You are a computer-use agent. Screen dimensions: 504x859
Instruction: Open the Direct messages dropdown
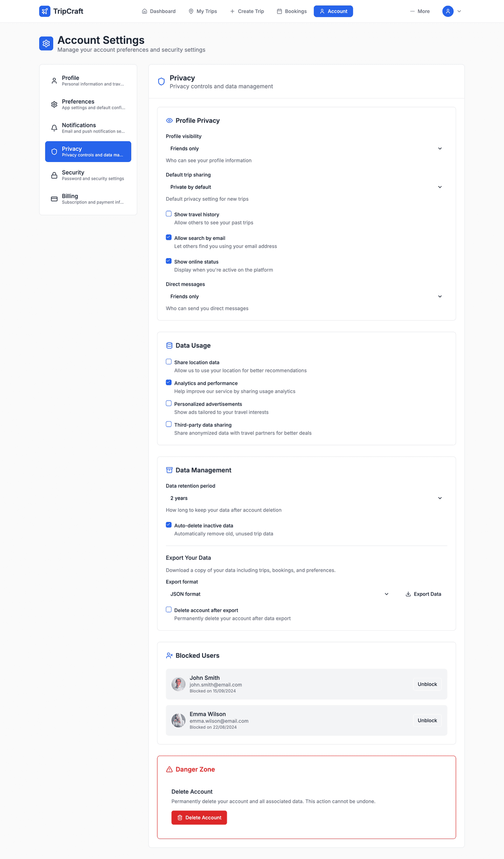coord(306,296)
